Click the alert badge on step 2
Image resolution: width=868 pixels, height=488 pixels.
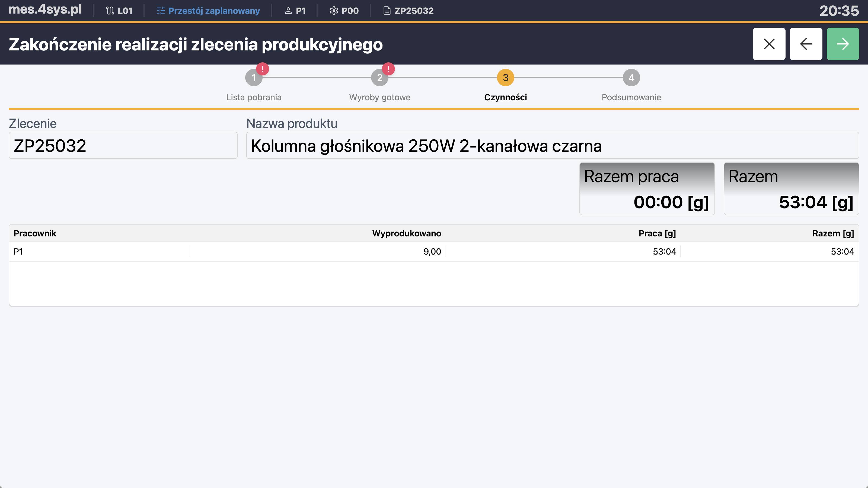(388, 69)
